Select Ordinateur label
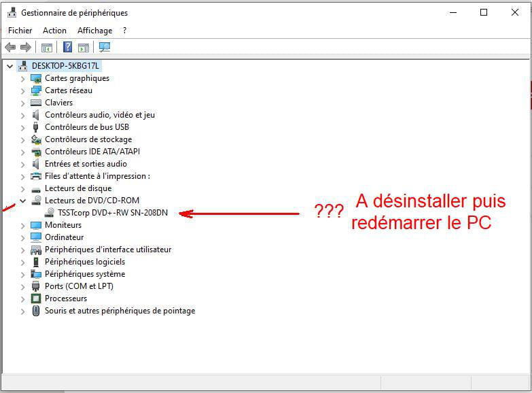The height and width of the screenshot is (393, 532). coord(64,237)
